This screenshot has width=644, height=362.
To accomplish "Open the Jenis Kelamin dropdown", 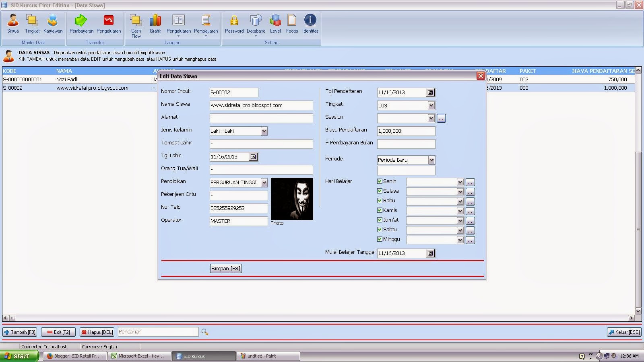I will (264, 131).
